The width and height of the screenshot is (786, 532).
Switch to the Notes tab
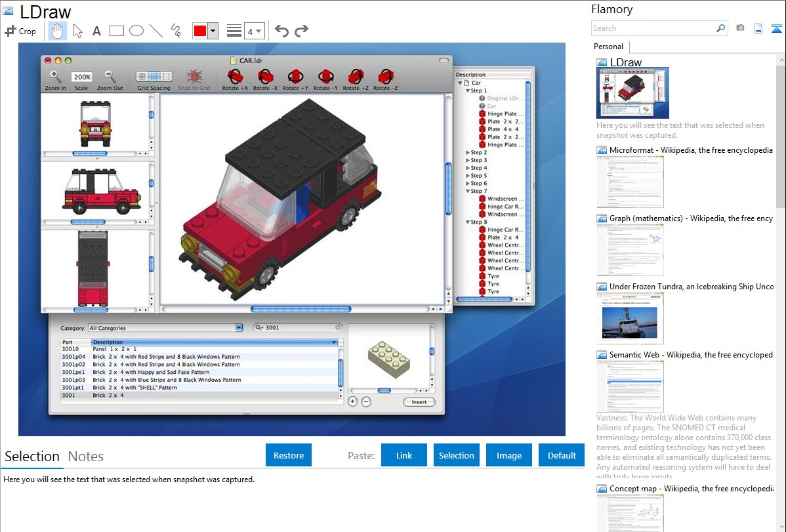coord(86,457)
